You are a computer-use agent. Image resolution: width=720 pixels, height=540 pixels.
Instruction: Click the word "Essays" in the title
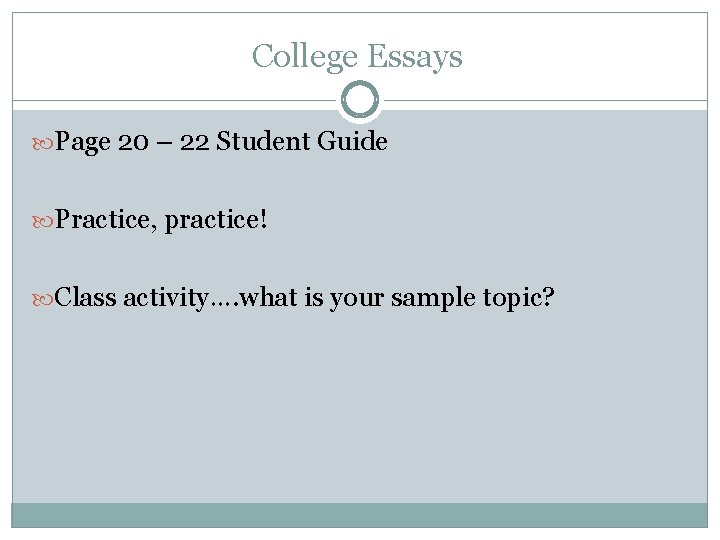[x=413, y=56]
